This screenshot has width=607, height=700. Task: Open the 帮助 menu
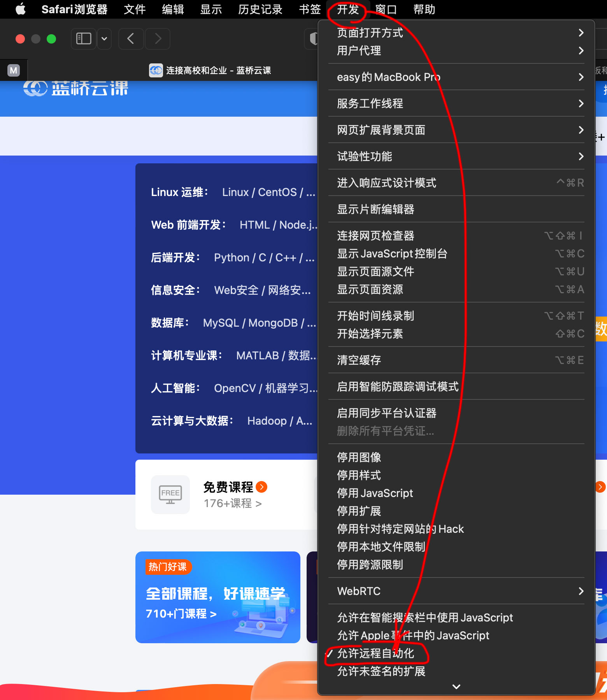[x=424, y=9]
